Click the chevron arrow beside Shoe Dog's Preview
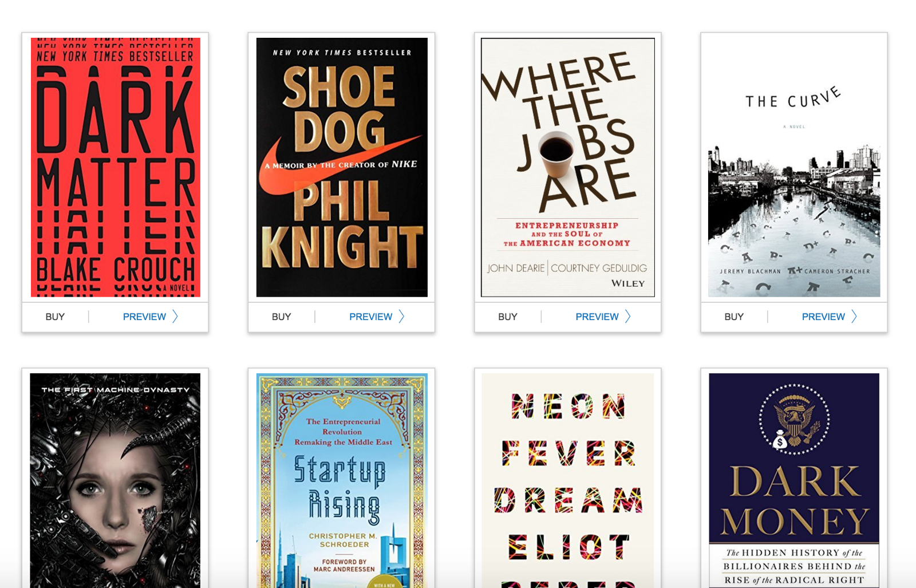Image resolution: width=916 pixels, height=588 pixels. pos(401,317)
